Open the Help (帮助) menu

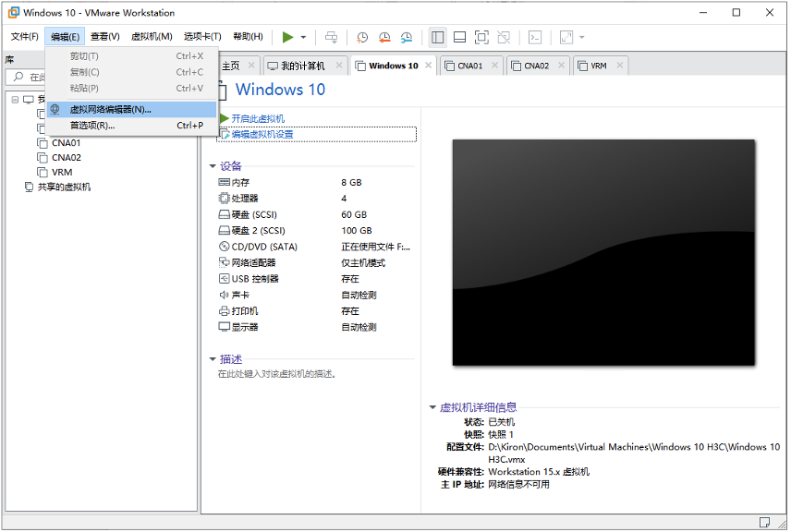[x=248, y=36]
